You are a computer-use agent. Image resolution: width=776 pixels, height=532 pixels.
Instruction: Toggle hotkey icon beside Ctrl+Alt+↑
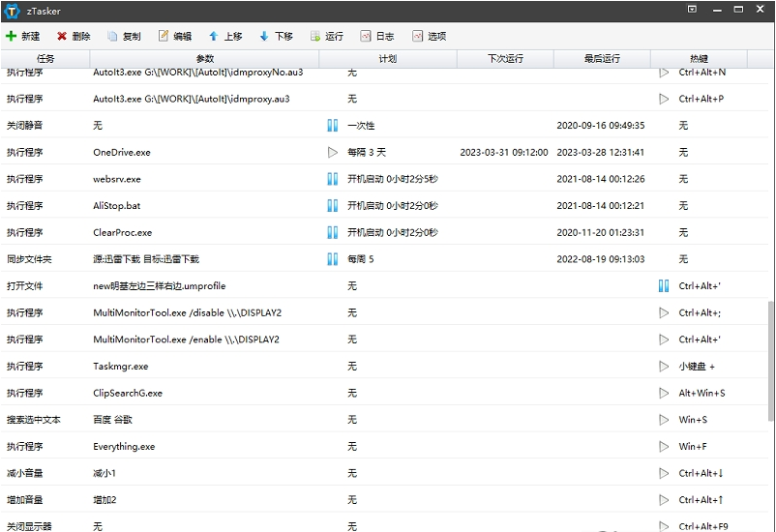664,499
